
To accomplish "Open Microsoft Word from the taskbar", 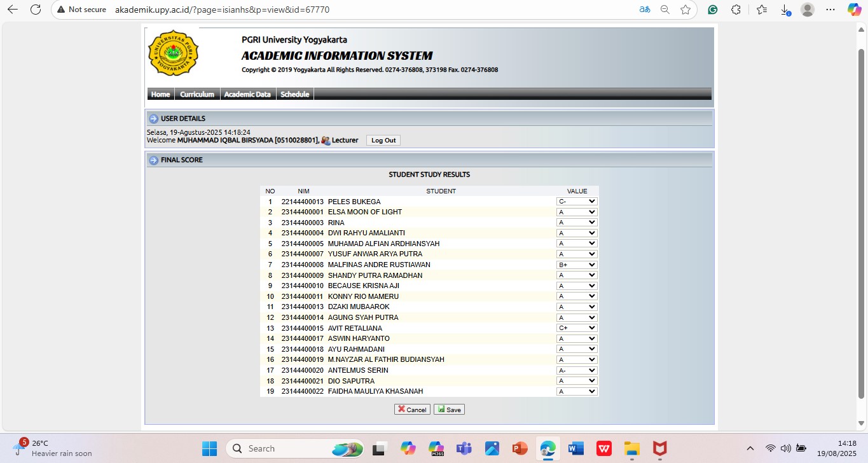I will (576, 448).
